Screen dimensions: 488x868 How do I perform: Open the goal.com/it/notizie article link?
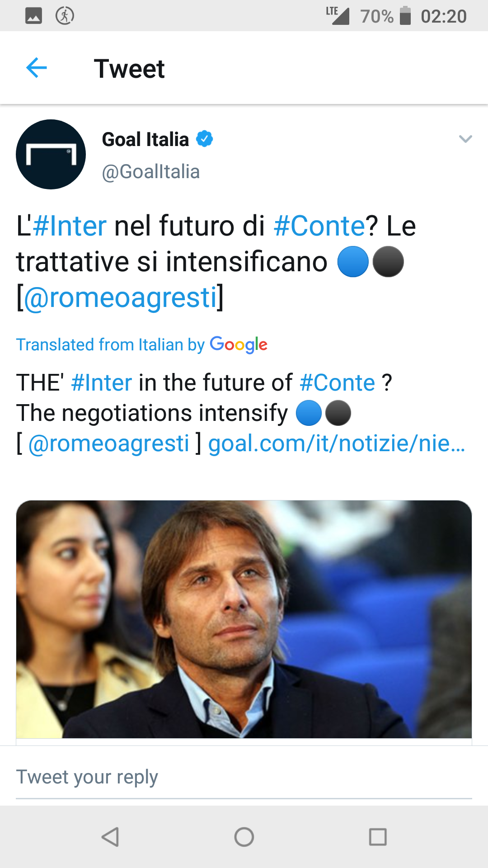[336, 443]
